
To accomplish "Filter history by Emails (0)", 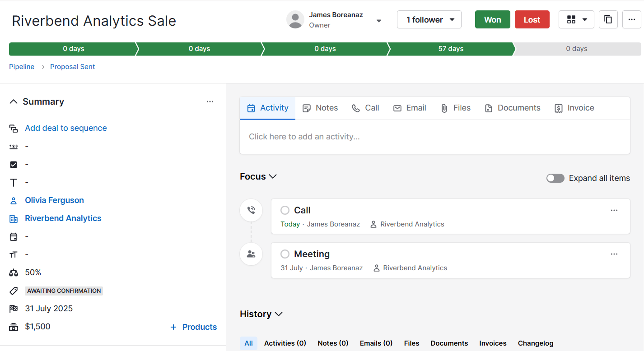I will (376, 343).
